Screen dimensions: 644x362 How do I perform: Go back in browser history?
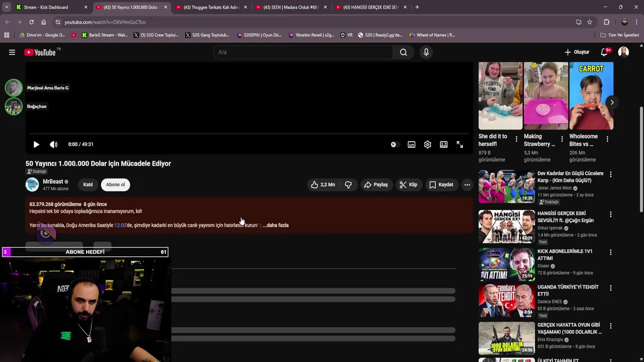coord(7,22)
